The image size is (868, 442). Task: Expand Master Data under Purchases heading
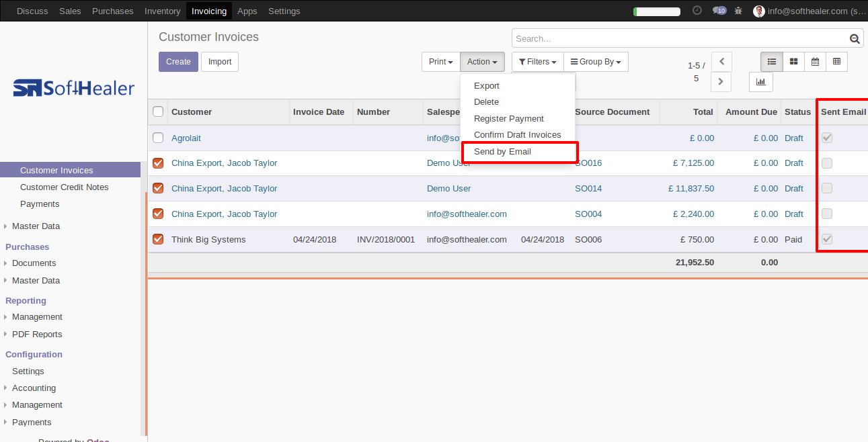point(36,281)
